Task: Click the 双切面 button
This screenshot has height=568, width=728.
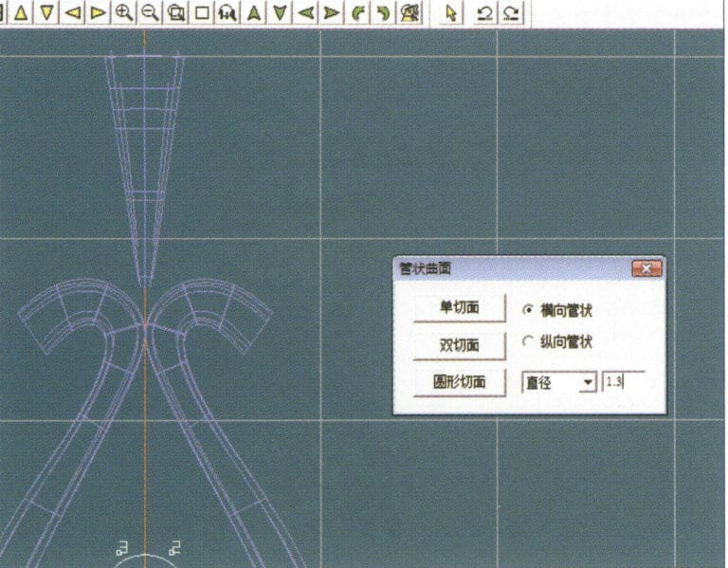Action: tap(459, 345)
